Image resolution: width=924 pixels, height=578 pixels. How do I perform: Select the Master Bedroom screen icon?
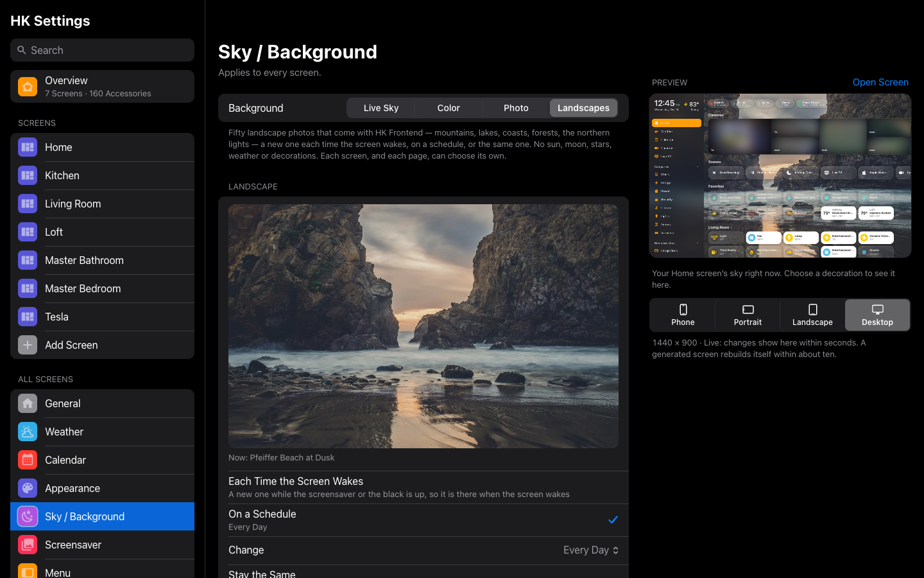pos(28,288)
